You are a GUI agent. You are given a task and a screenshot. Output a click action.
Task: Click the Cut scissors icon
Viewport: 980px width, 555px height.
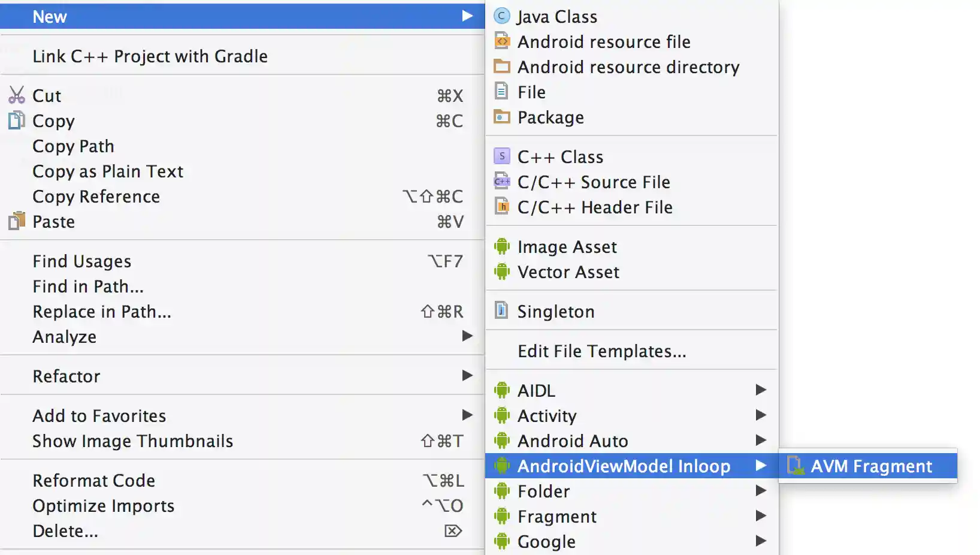pyautogui.click(x=16, y=95)
